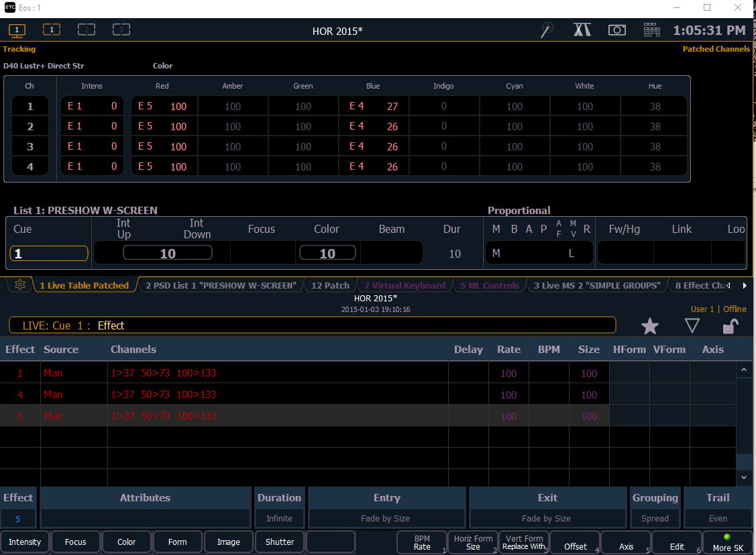Open the Entry field showing "Fade by Size"
The height and width of the screenshot is (555, 756).
(x=386, y=519)
